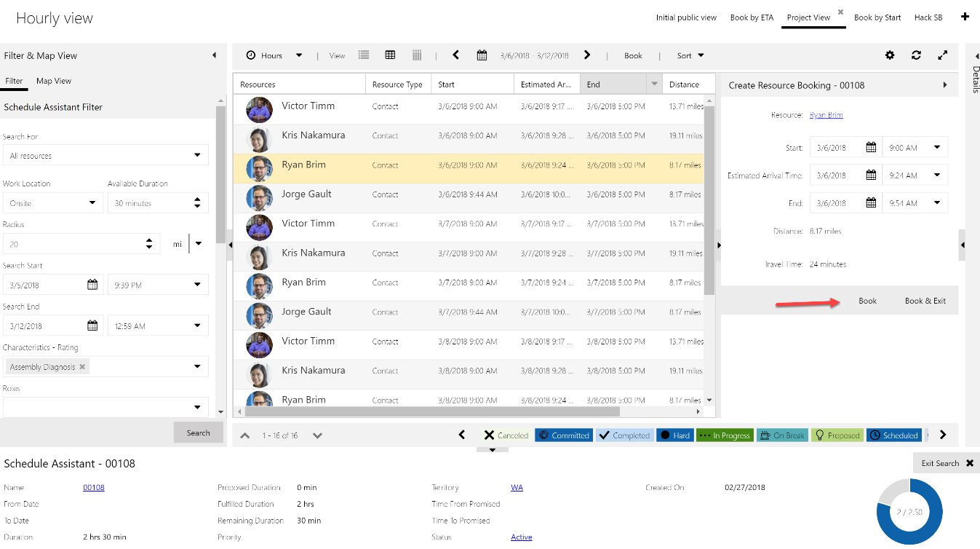This screenshot has width=980, height=549.
Task: Switch to the grid view icon
Action: [390, 55]
